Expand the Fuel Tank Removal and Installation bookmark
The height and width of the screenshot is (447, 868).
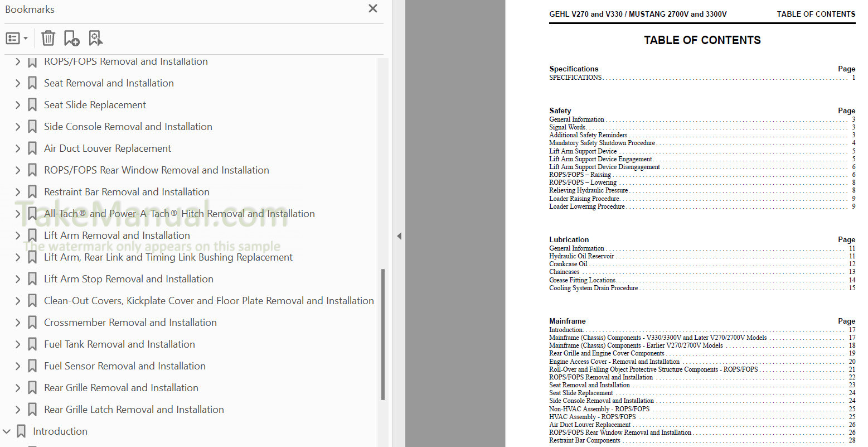point(18,344)
